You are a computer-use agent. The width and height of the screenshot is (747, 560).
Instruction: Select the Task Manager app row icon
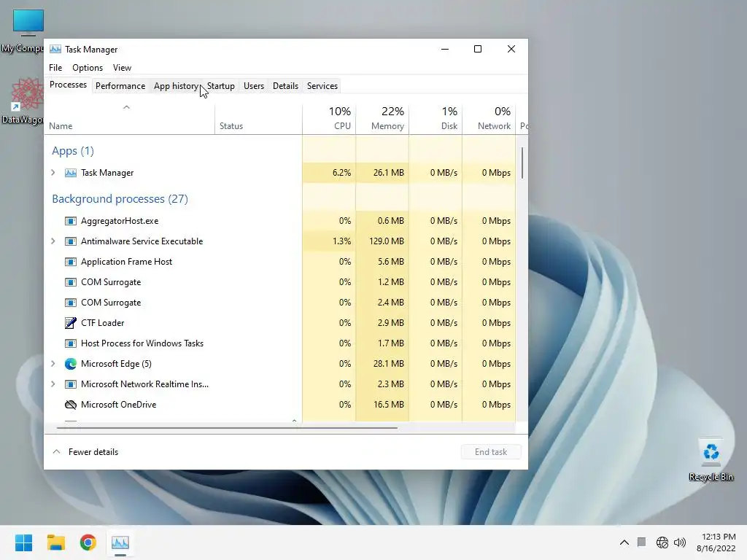71,173
